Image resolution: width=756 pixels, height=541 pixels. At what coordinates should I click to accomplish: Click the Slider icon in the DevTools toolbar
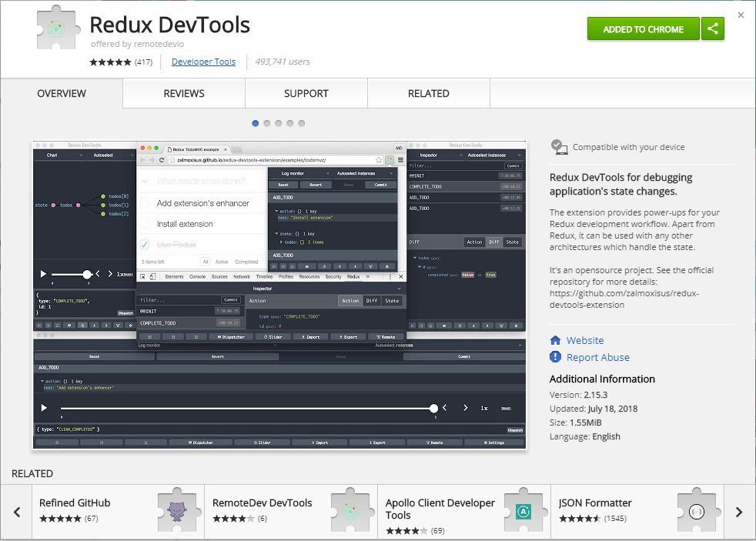tap(264, 441)
